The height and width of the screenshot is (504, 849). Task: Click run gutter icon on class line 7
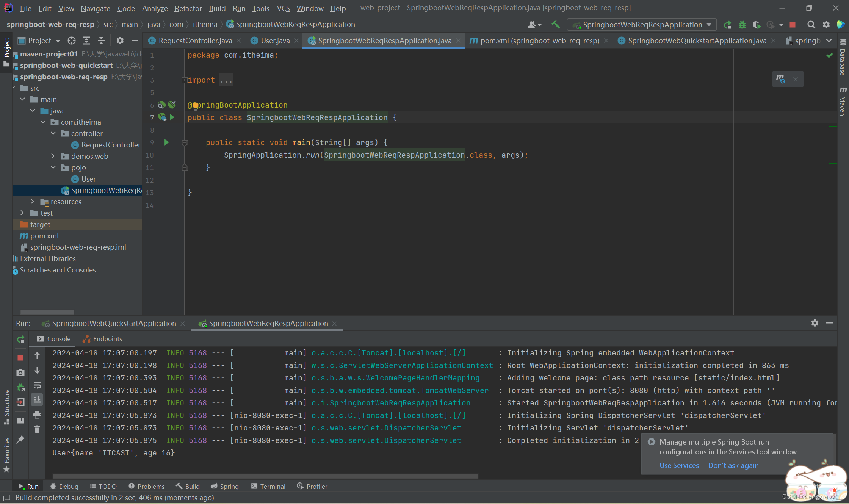pos(172,117)
